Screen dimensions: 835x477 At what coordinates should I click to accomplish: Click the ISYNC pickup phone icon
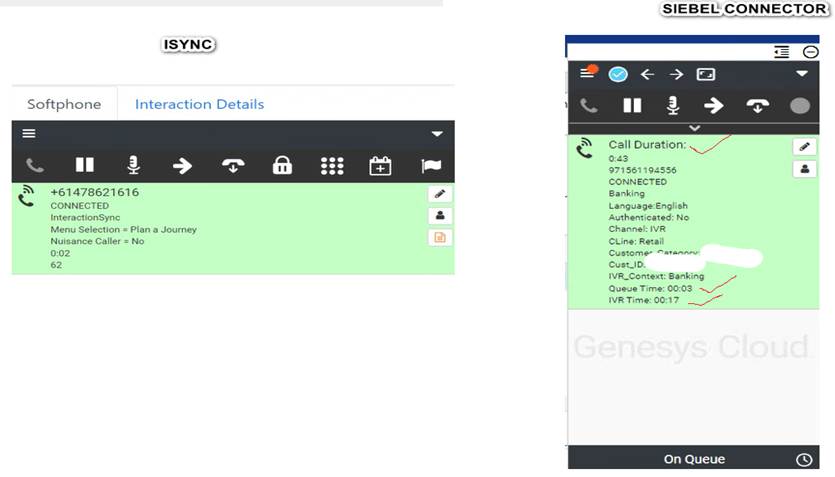point(35,166)
